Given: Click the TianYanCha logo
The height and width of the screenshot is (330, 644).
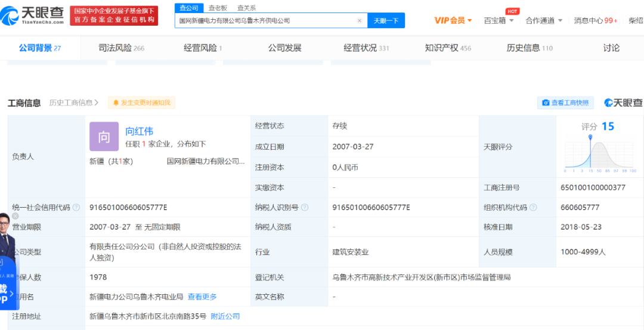Looking at the screenshot, I should [x=34, y=15].
